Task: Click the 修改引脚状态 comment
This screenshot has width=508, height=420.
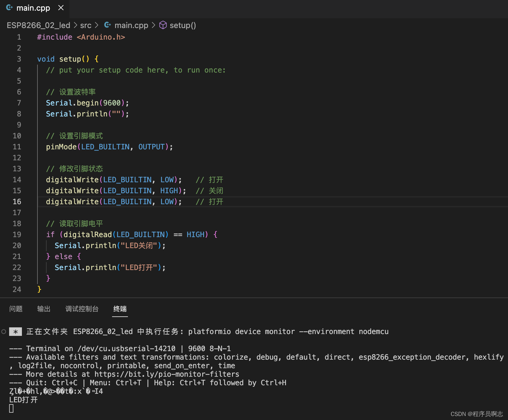Action: point(74,169)
